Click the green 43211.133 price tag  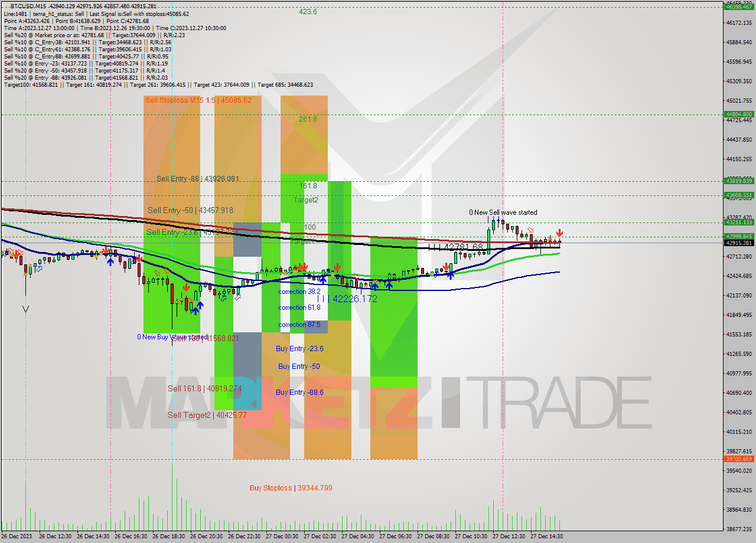click(x=739, y=222)
